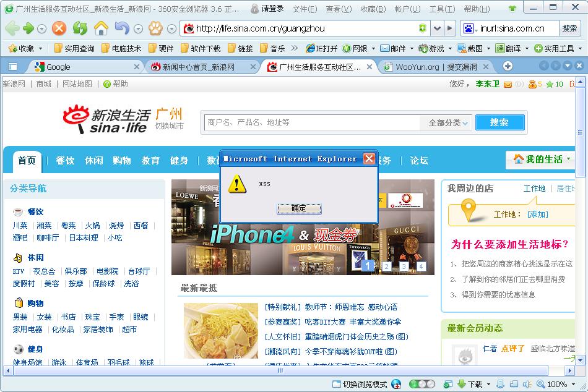Open the 软件下载 bookmark folder

201,48
